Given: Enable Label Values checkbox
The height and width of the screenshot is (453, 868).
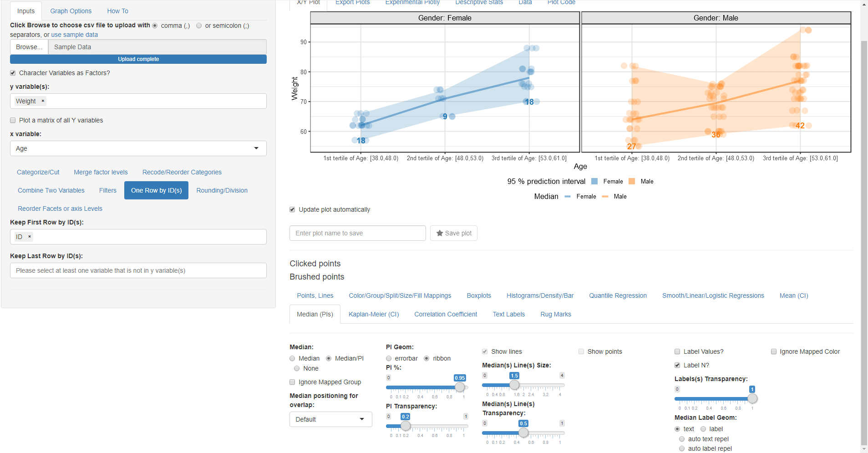Looking at the screenshot, I should pyautogui.click(x=677, y=351).
